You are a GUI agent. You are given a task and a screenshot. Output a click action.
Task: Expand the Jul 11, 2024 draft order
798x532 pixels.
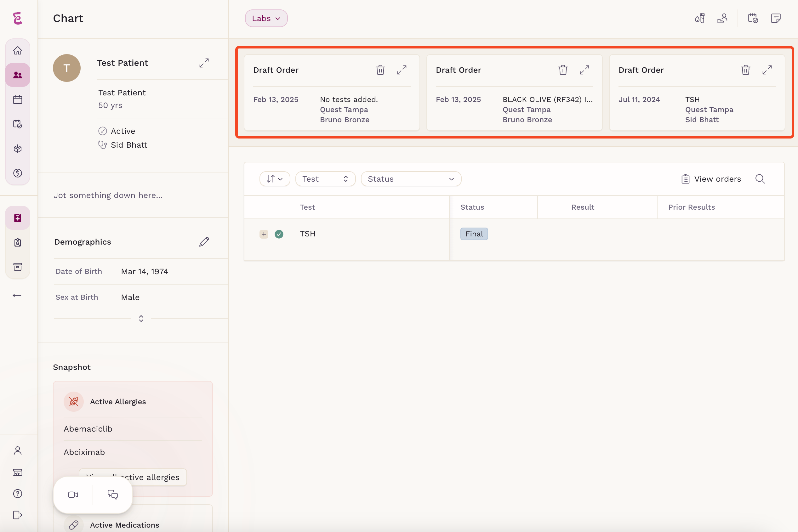click(x=767, y=70)
